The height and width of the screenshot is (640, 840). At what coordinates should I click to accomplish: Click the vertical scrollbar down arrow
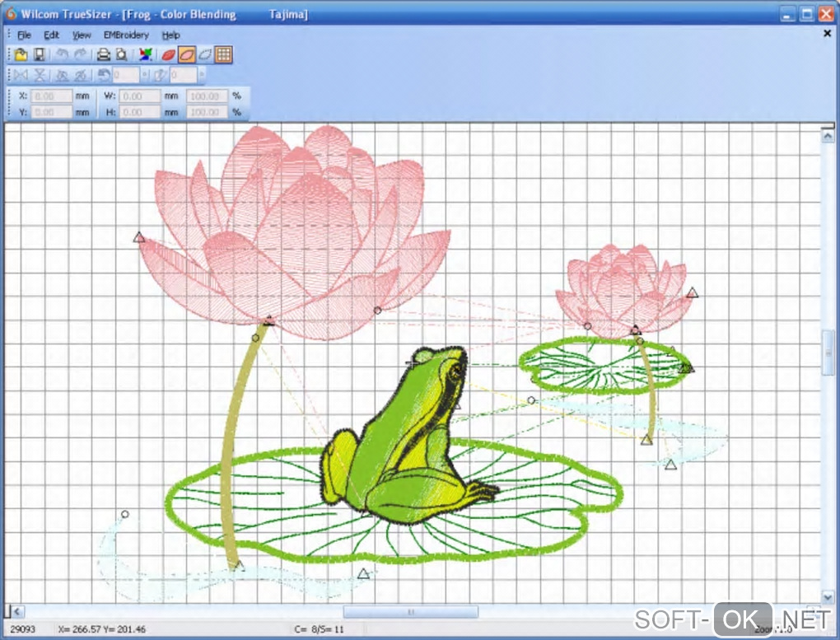pos(828,596)
